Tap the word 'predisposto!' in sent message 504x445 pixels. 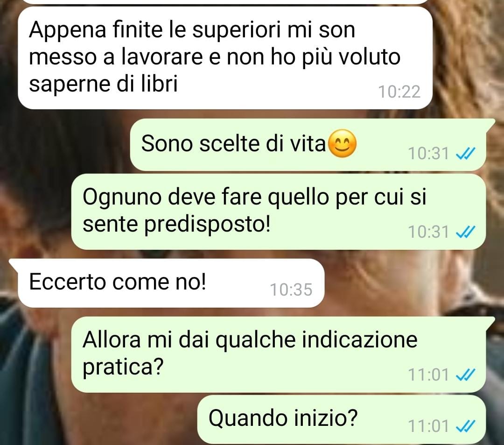tap(207, 225)
